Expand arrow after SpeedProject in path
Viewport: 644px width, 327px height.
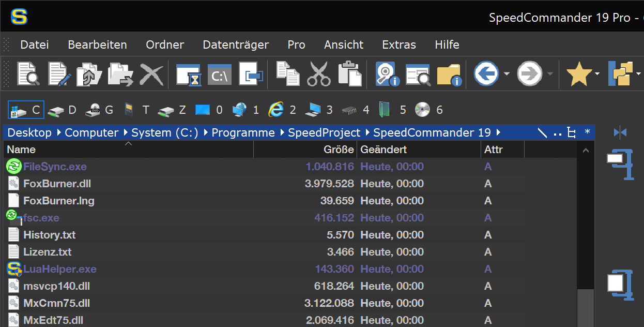coord(366,133)
